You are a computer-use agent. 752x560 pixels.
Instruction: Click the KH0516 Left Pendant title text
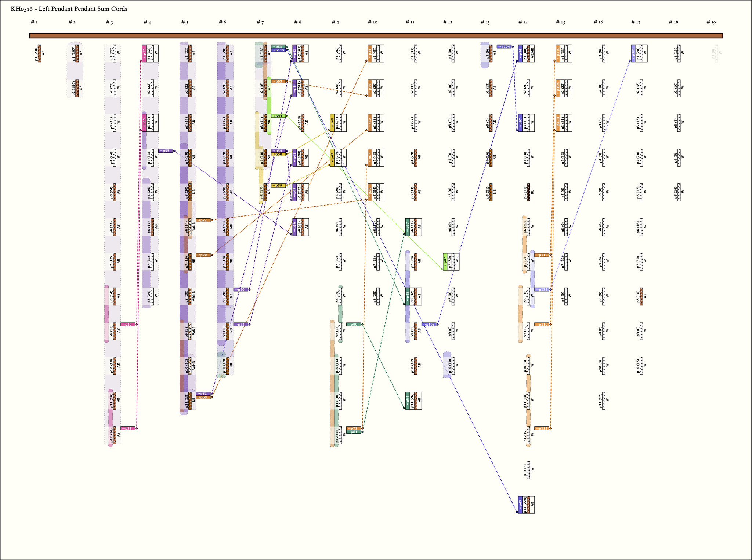pos(69,9)
